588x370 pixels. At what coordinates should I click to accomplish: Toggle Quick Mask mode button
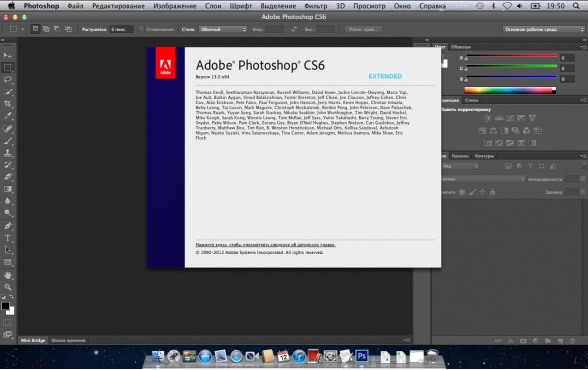pyautogui.click(x=7, y=322)
